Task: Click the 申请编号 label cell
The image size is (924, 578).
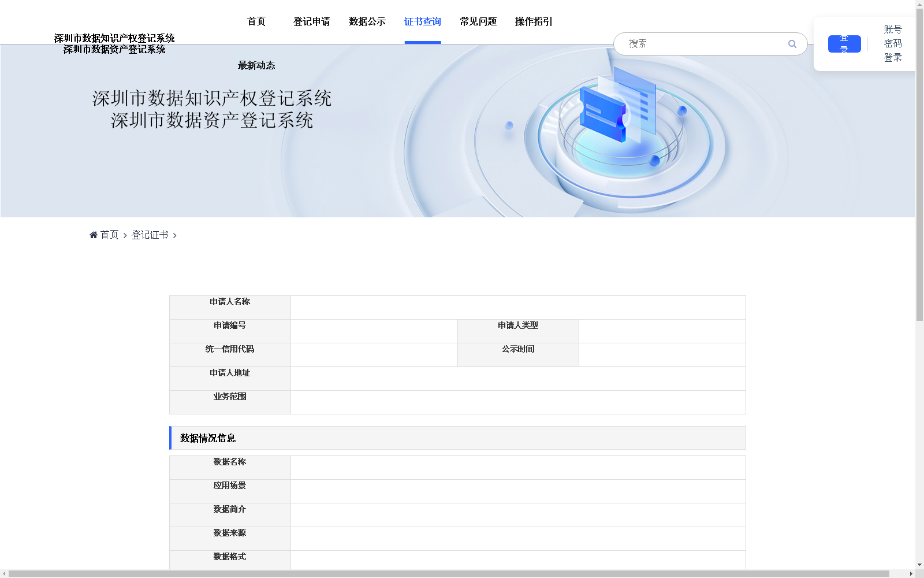Action: (230, 331)
